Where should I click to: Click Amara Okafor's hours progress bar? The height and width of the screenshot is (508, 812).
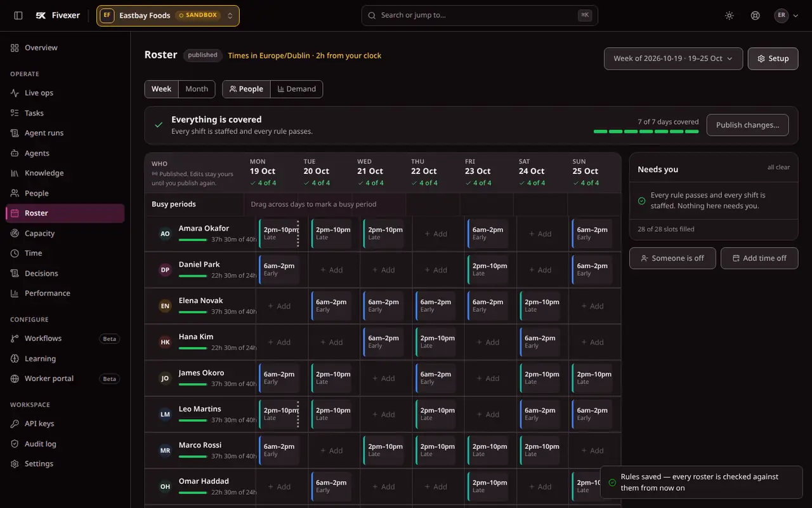[193, 240]
